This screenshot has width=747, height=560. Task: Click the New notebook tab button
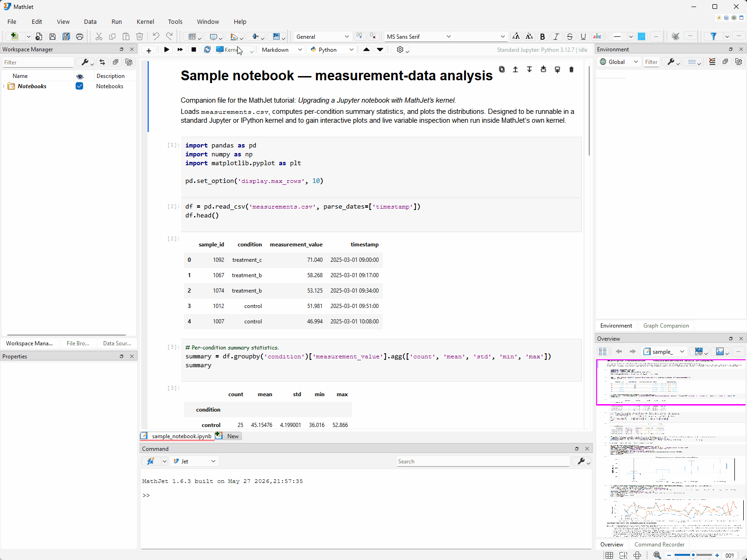(x=227, y=436)
